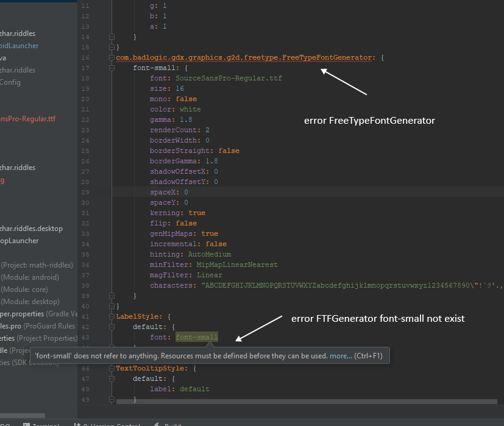Click the minFilter value MipMapLinearNearest
The width and height of the screenshot is (504, 426).
click(x=237, y=264)
